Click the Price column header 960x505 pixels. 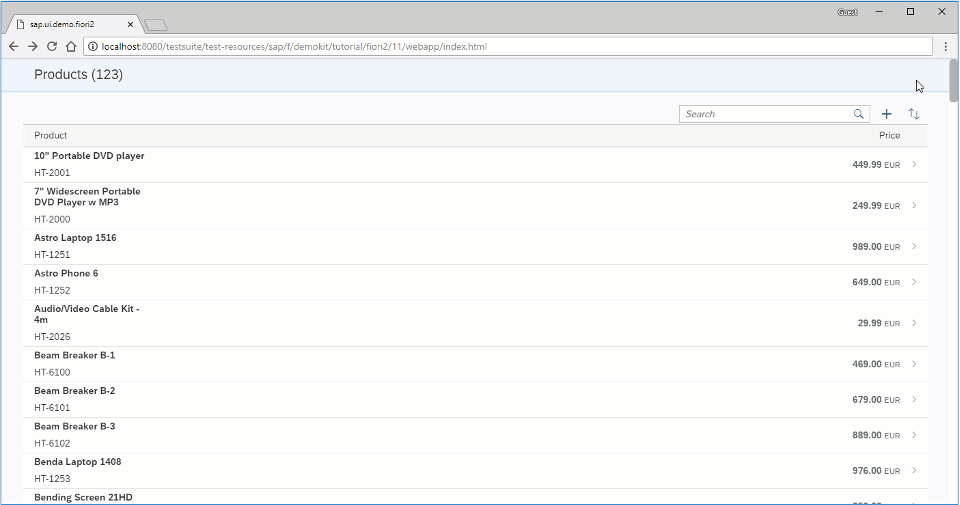tap(890, 135)
